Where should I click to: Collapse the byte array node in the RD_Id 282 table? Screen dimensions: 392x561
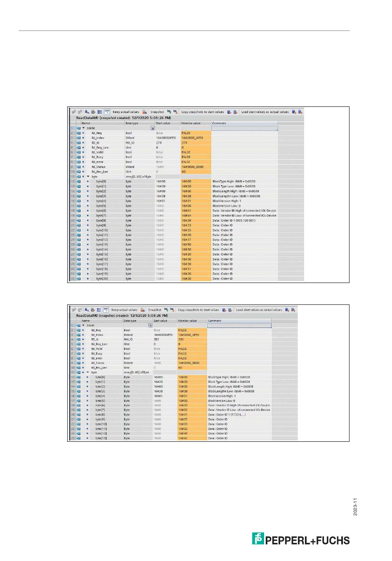coord(87,372)
